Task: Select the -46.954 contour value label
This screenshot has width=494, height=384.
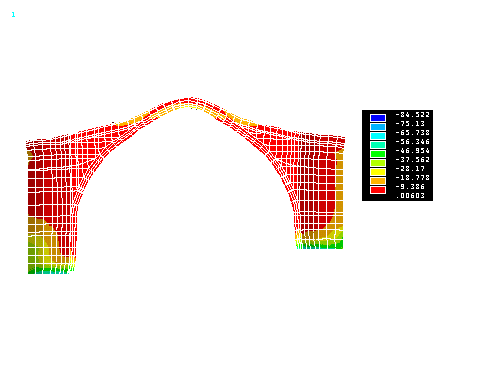Action: tap(412, 151)
